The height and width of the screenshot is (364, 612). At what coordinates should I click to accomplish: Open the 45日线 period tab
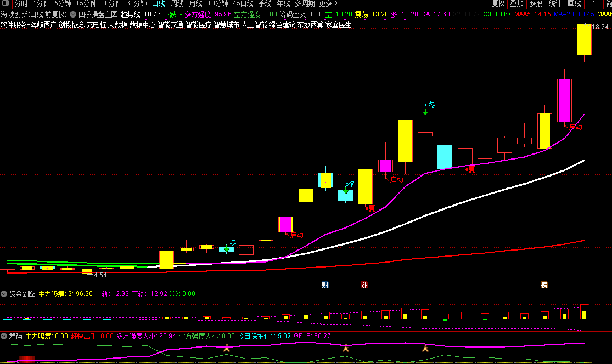[243, 3]
